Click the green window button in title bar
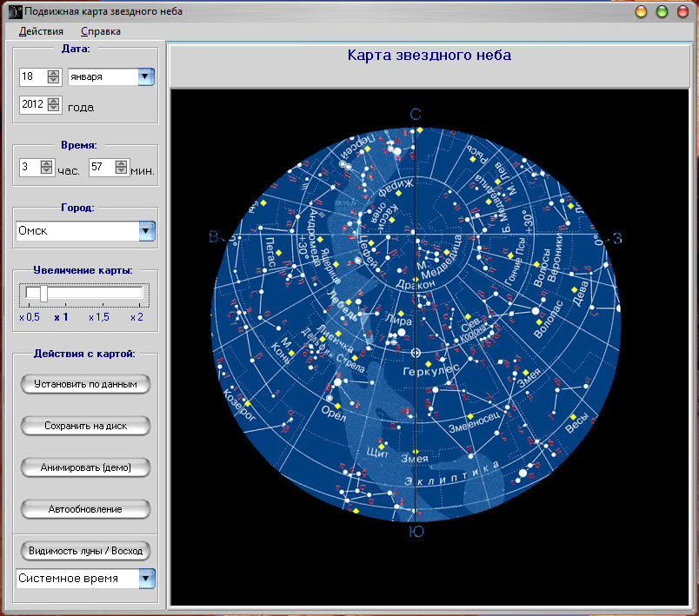The width and height of the screenshot is (699, 616). coord(662,11)
